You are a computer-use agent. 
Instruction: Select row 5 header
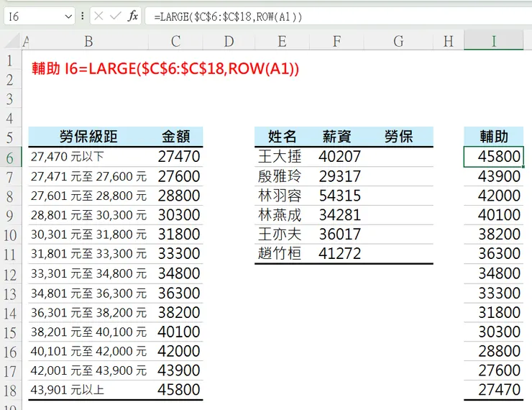click(x=10, y=137)
